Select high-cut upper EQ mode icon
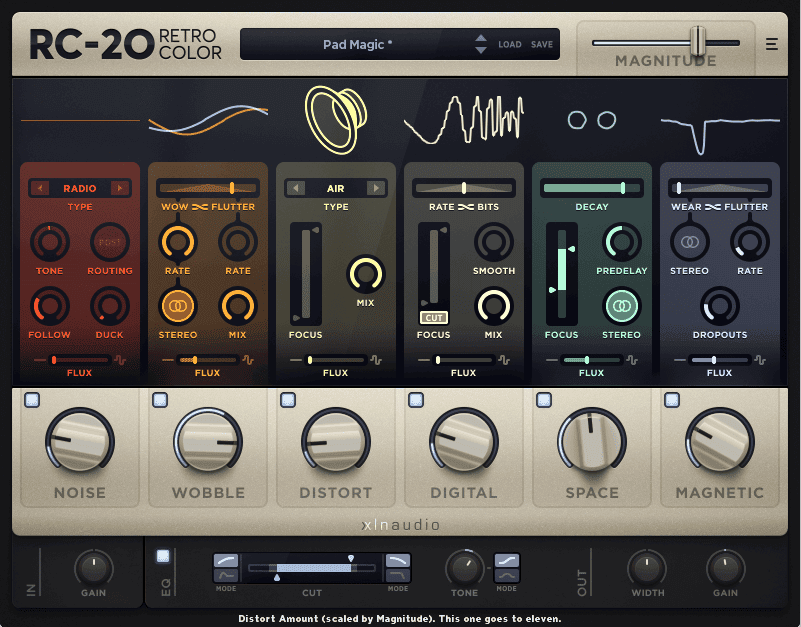Viewport: 801px width, 627px height. tap(398, 561)
